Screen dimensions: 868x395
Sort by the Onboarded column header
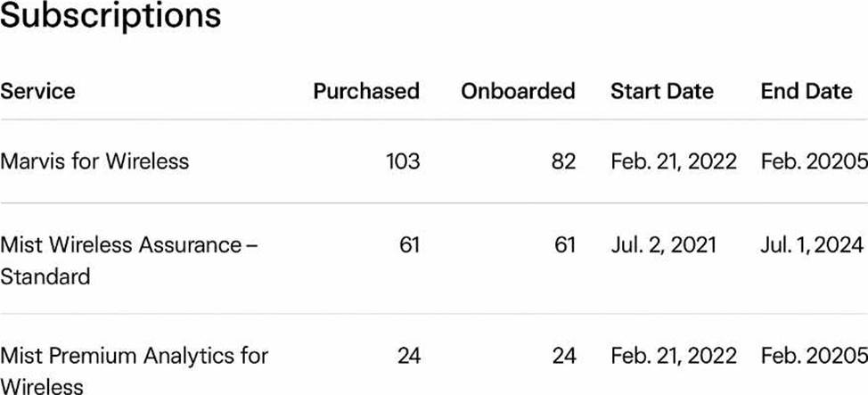coord(518,91)
